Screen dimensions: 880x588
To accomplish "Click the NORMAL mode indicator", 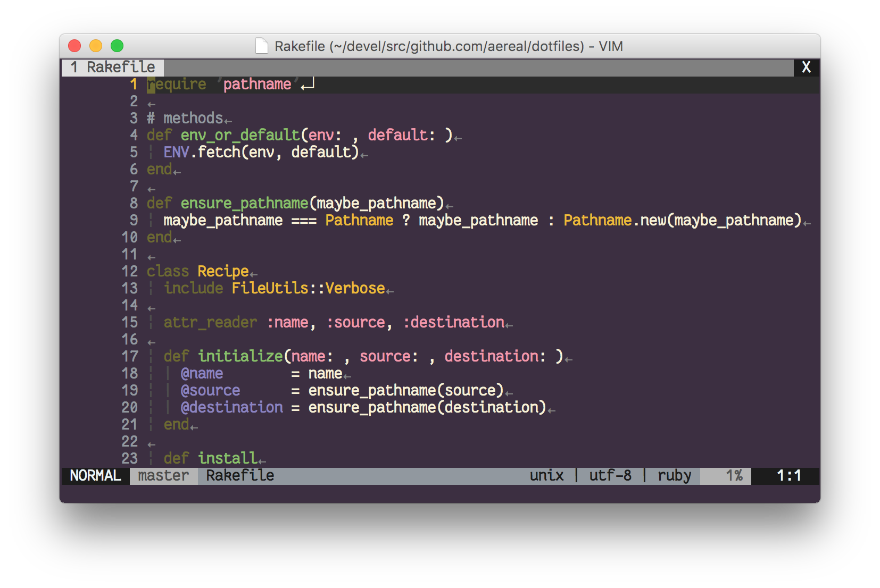I will point(96,475).
